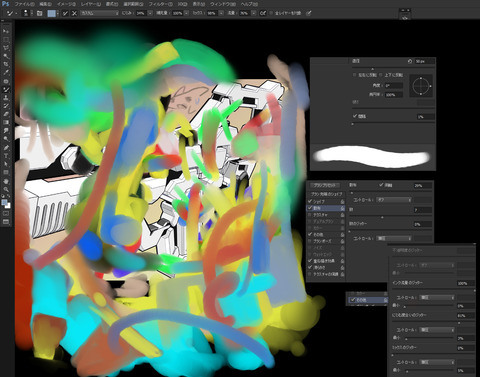Click the brush color load swatch in options bar
Viewport: 480px width, 377px height.
[x=51, y=13]
